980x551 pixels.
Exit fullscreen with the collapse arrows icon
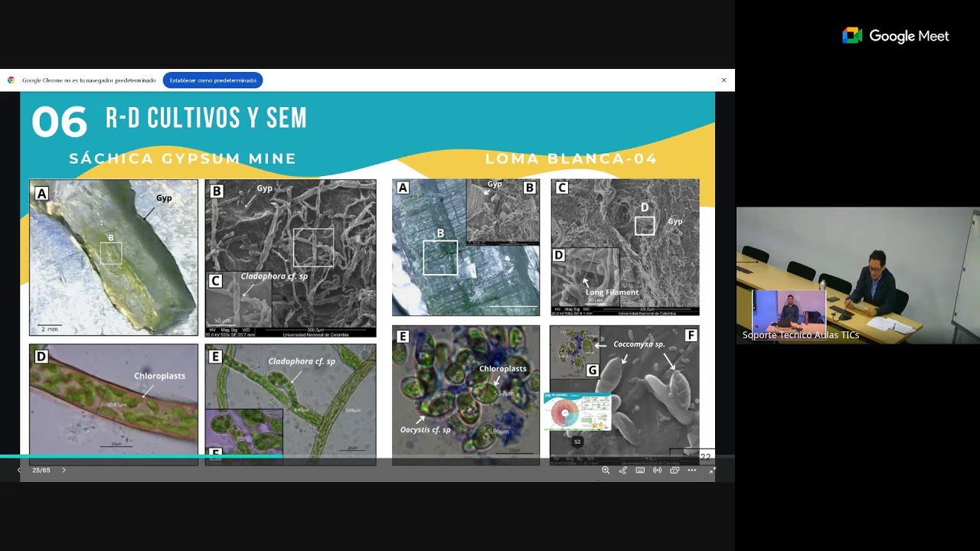(711, 470)
